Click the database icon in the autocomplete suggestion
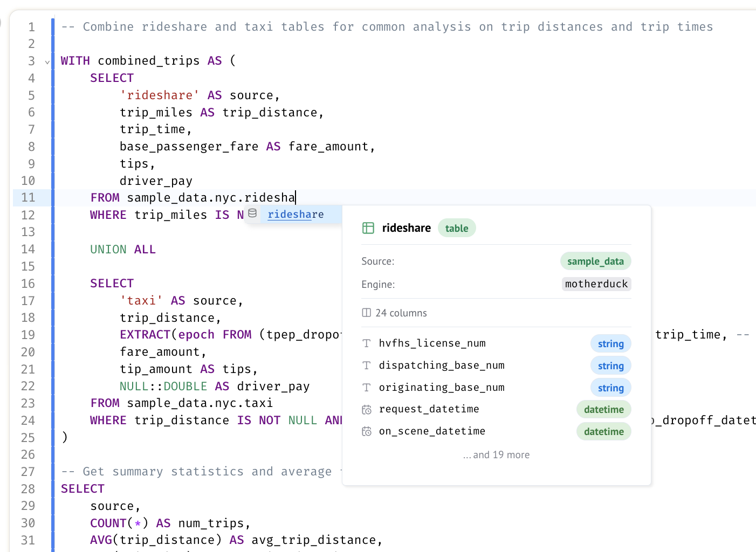 pyautogui.click(x=252, y=213)
